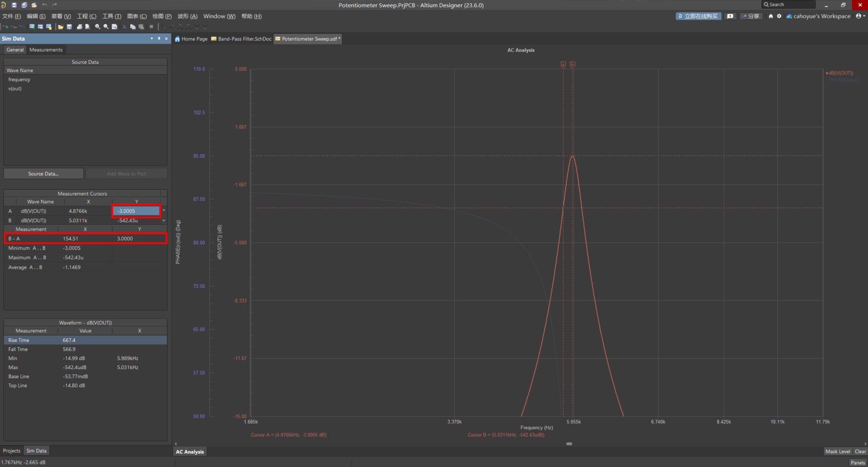Open the Sim Data panel options dropdown
Screen dimensions: 868x467
click(x=152, y=39)
